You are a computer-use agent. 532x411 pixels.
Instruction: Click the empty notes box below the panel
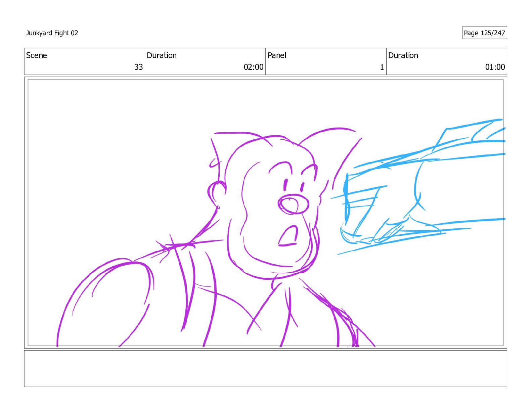coord(265,369)
